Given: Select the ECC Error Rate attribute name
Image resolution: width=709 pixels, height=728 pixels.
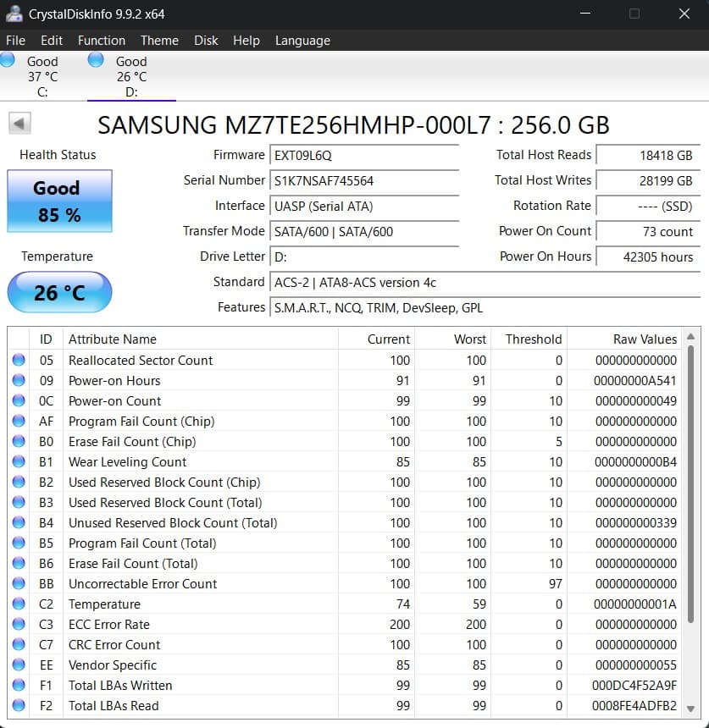Looking at the screenshot, I should [109, 625].
